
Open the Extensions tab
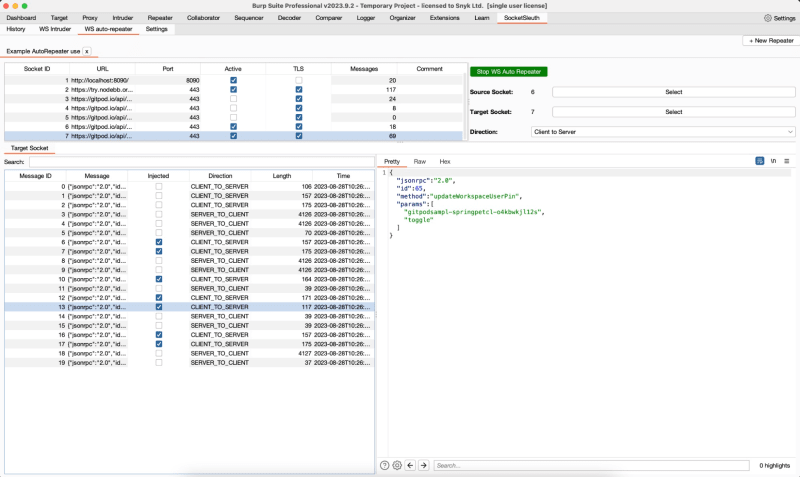click(444, 18)
